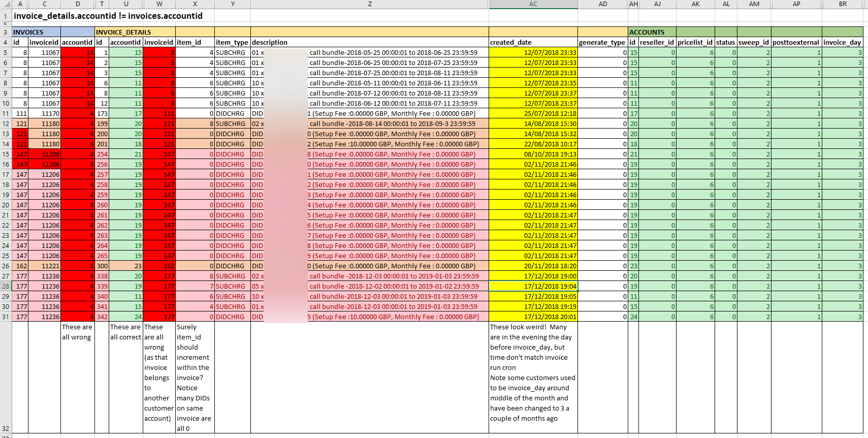Select column AD header
This screenshot has height=438, width=868.
pos(603,4)
